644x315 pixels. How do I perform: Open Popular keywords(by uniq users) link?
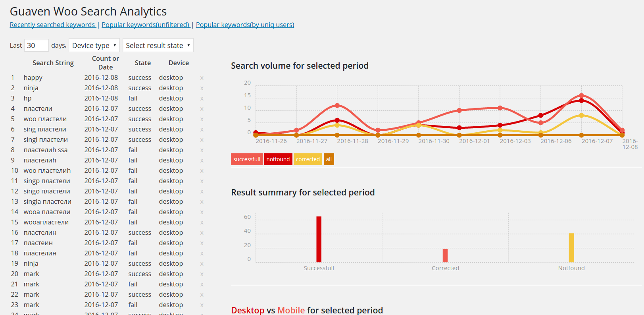click(x=245, y=25)
